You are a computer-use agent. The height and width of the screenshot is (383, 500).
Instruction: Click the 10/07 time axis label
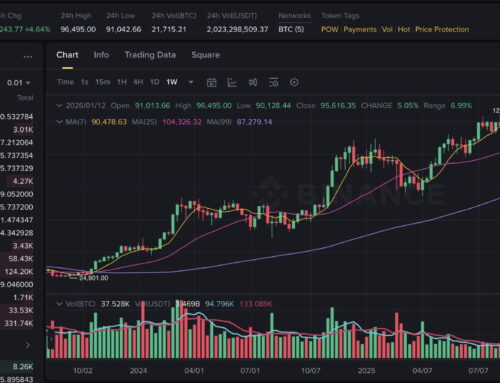[x=311, y=371]
